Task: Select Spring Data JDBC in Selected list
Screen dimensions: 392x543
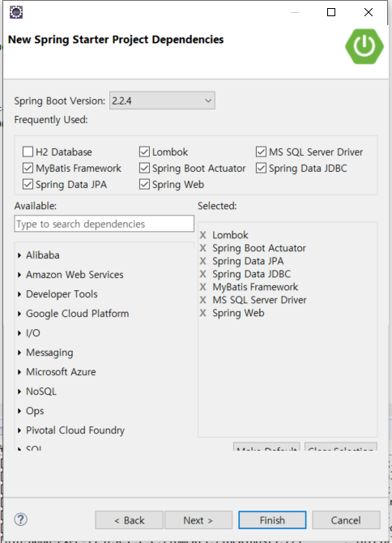Action: (252, 274)
